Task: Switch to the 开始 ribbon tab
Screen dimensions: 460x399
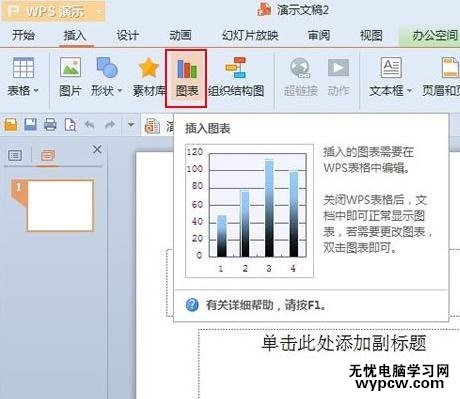Action: point(23,35)
